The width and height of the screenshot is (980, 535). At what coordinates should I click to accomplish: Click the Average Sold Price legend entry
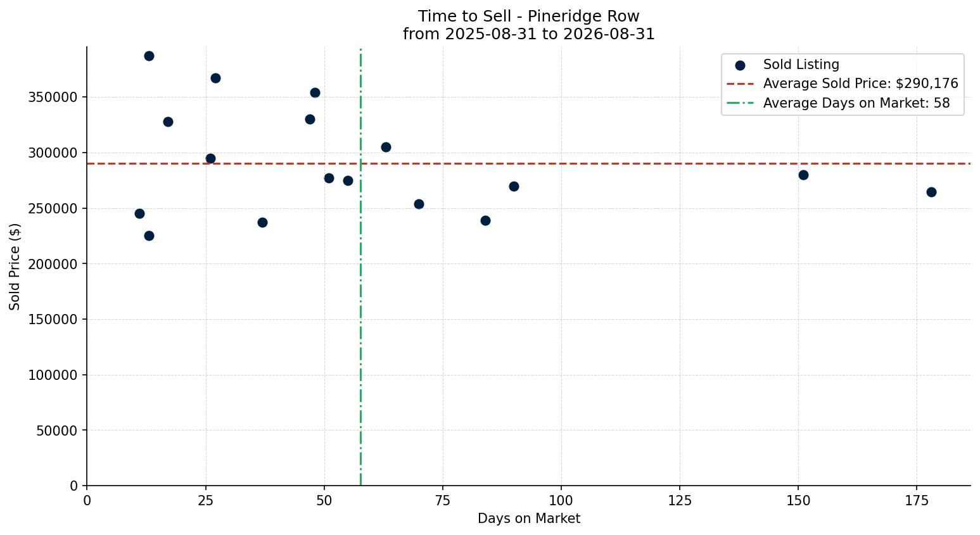tap(843, 84)
